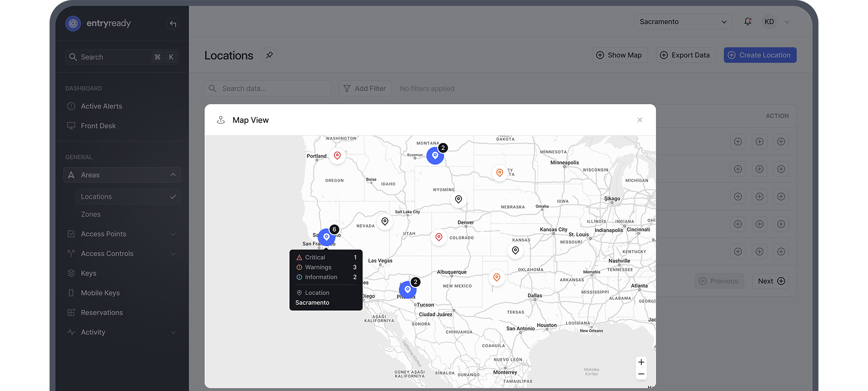Collapse the sidebar with back arrow toggle
Screen dimensions: 868x391
(173, 23)
